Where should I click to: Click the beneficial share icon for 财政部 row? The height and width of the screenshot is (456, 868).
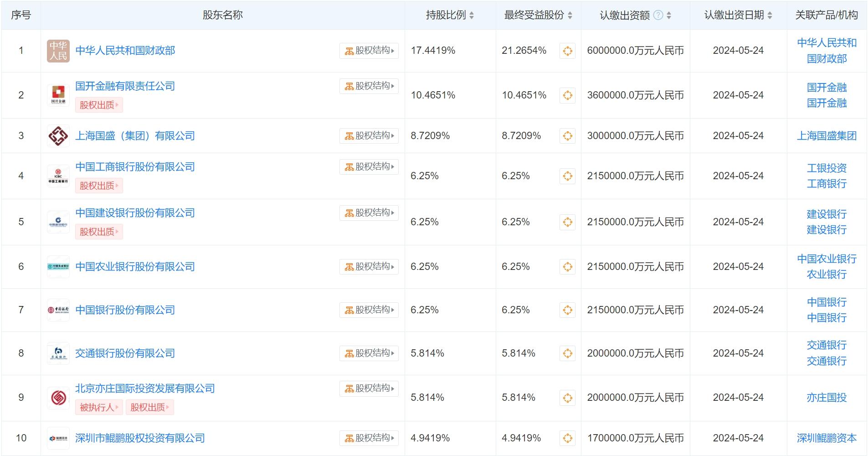(567, 51)
